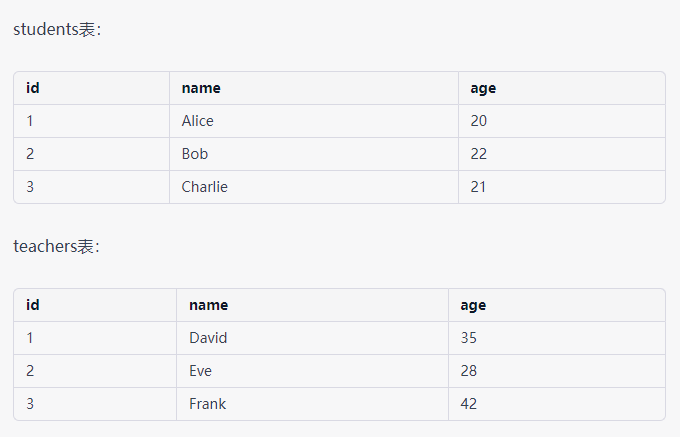Image resolution: width=680 pixels, height=437 pixels.
Task: Click the David name cell
Action: click(x=208, y=338)
